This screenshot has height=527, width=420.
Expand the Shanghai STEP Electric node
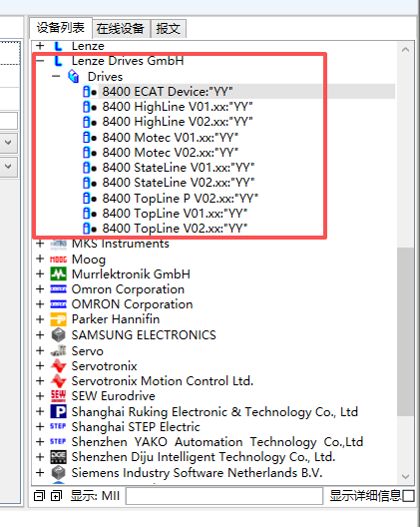(40, 426)
